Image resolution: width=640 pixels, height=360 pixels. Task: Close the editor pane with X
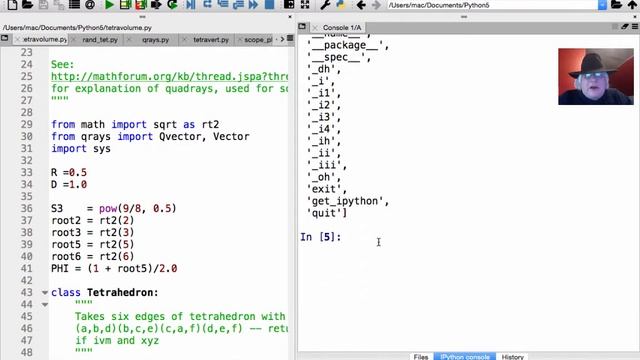coord(290,17)
